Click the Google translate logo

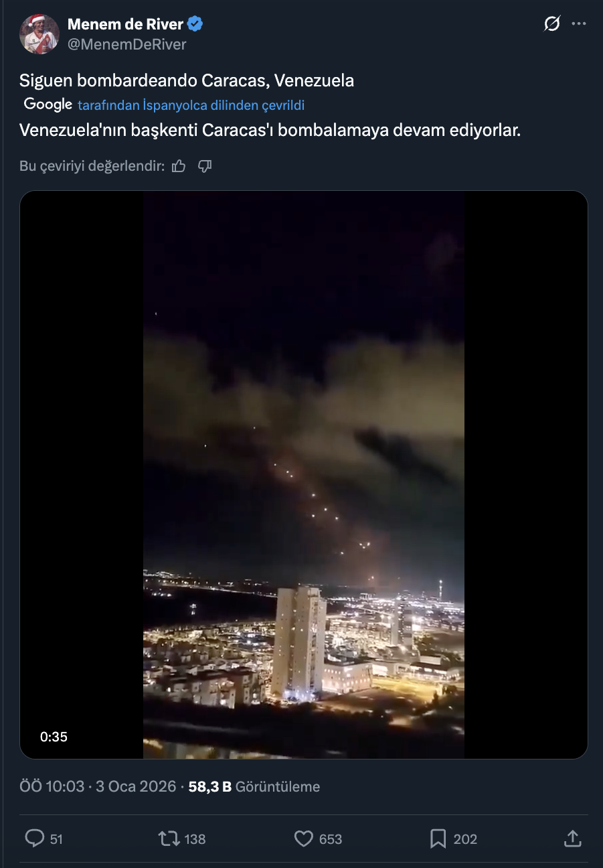[48, 104]
